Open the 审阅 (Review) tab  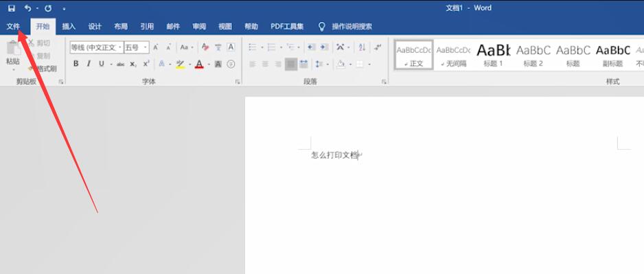tap(199, 27)
